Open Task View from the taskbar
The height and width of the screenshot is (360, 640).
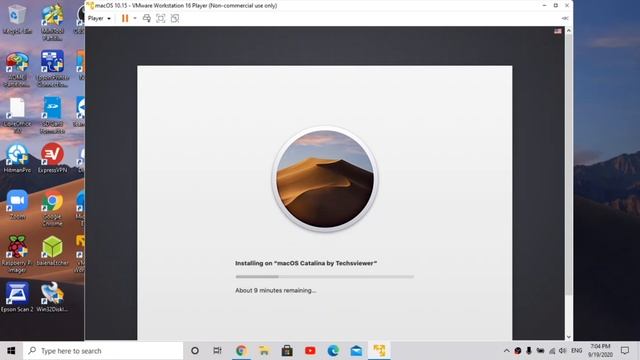pos(218,351)
